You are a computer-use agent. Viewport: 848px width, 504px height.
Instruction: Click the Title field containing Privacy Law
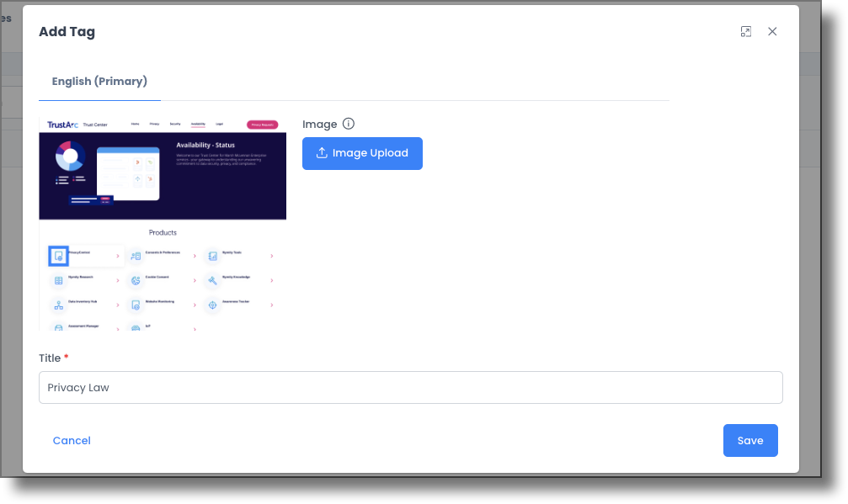(x=410, y=387)
